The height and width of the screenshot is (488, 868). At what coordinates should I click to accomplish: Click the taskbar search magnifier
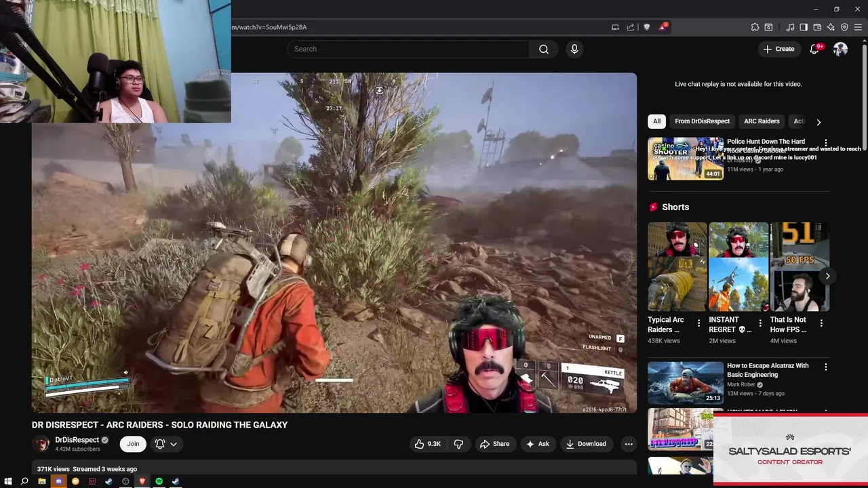(x=24, y=481)
